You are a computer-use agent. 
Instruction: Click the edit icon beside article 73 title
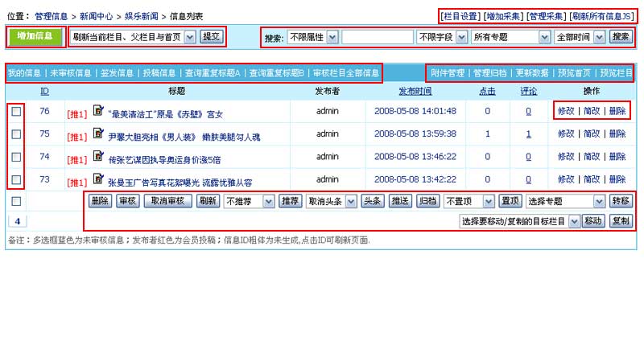point(99,180)
